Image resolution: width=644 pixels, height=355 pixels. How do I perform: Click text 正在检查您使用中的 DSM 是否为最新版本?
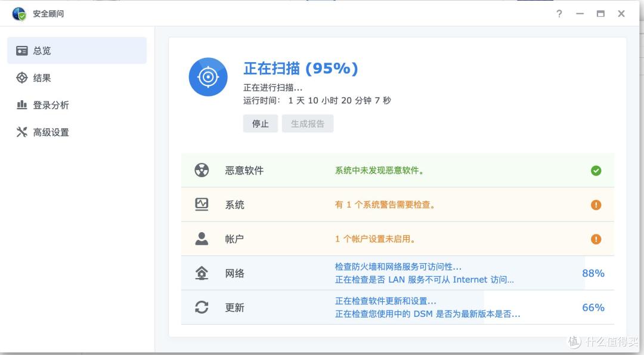tap(428, 314)
